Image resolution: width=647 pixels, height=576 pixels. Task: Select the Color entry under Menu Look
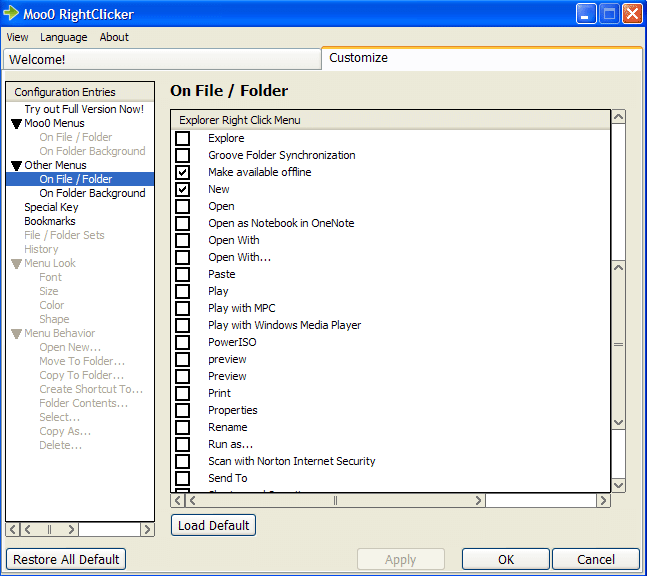click(52, 305)
